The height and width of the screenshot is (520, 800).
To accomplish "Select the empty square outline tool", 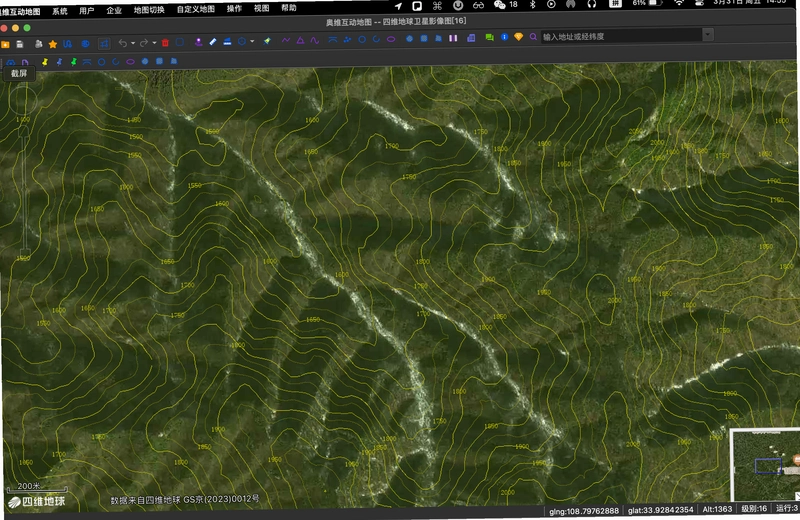I will pyautogui.click(x=180, y=42).
